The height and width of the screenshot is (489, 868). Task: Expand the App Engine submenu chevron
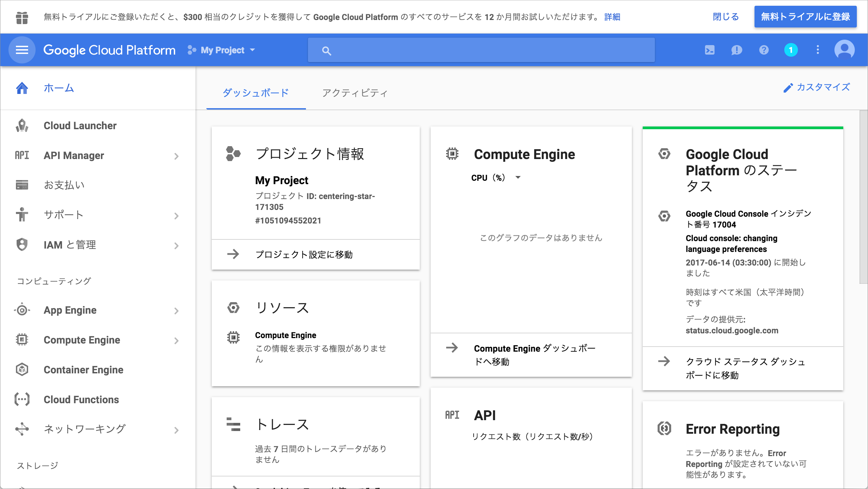tap(176, 311)
